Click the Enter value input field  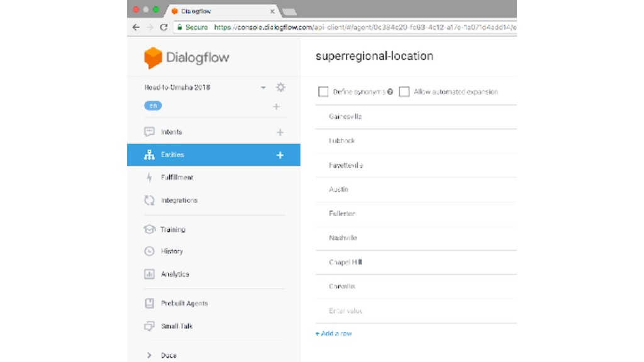pos(416,311)
